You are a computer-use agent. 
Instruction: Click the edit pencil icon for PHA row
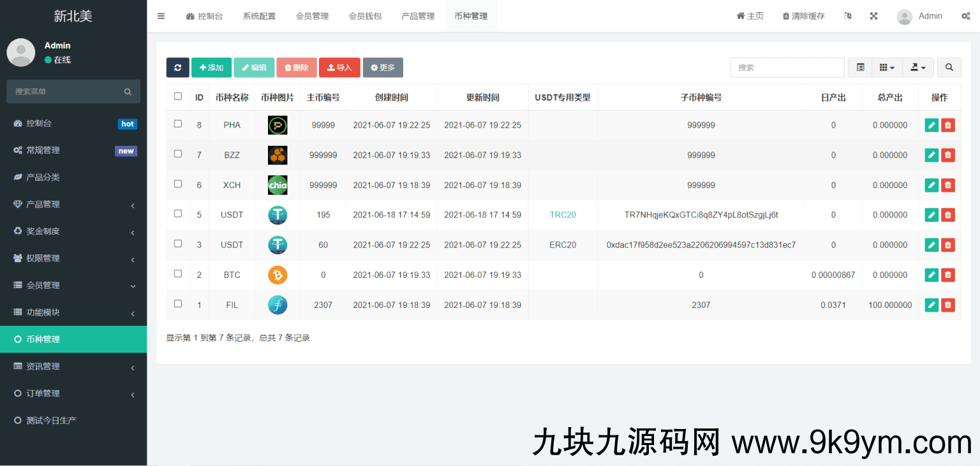click(x=932, y=126)
